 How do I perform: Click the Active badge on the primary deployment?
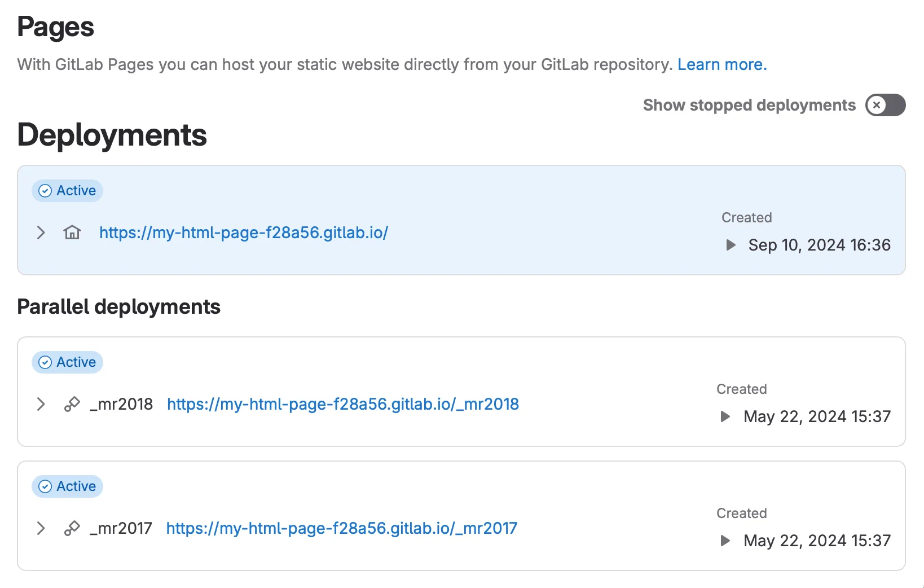[x=67, y=191]
